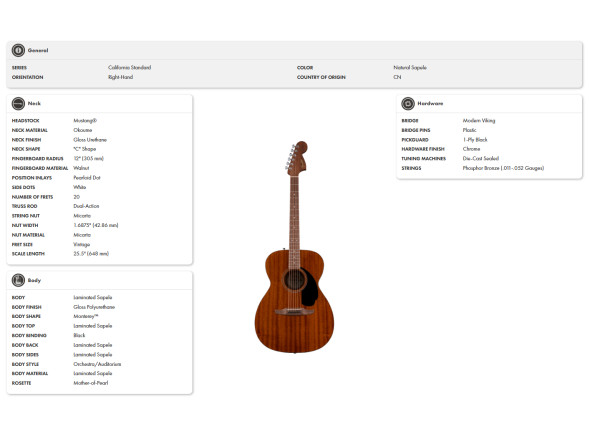Screen dimensions: 590x434
Task: Select the acoustic guitar product image
Action: (294, 247)
